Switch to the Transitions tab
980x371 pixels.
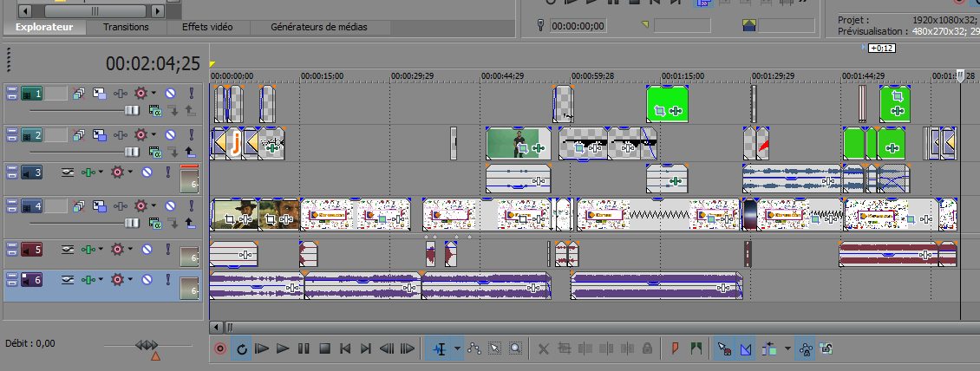(x=126, y=27)
